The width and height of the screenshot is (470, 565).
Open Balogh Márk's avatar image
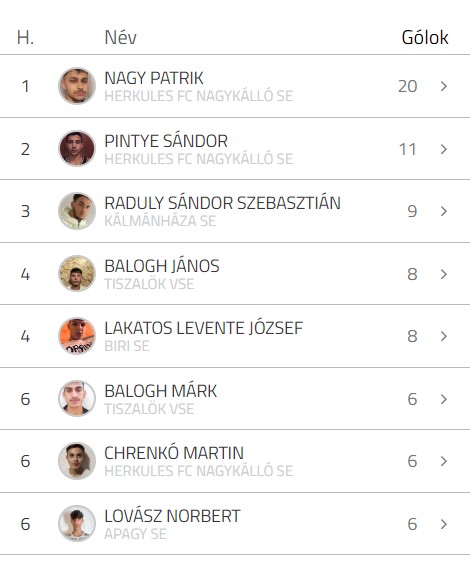77,399
